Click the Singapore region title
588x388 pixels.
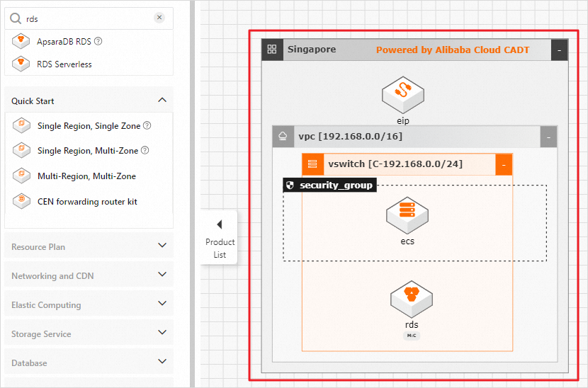coord(312,49)
